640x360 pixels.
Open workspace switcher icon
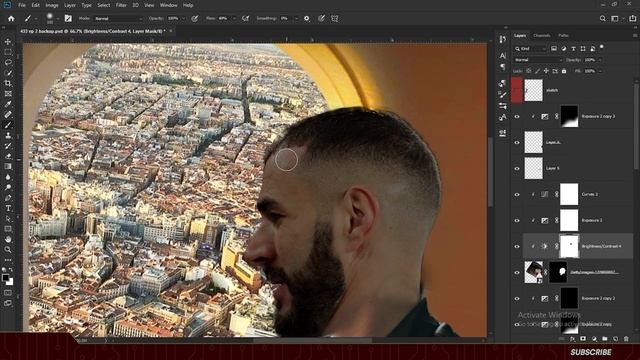615,18
